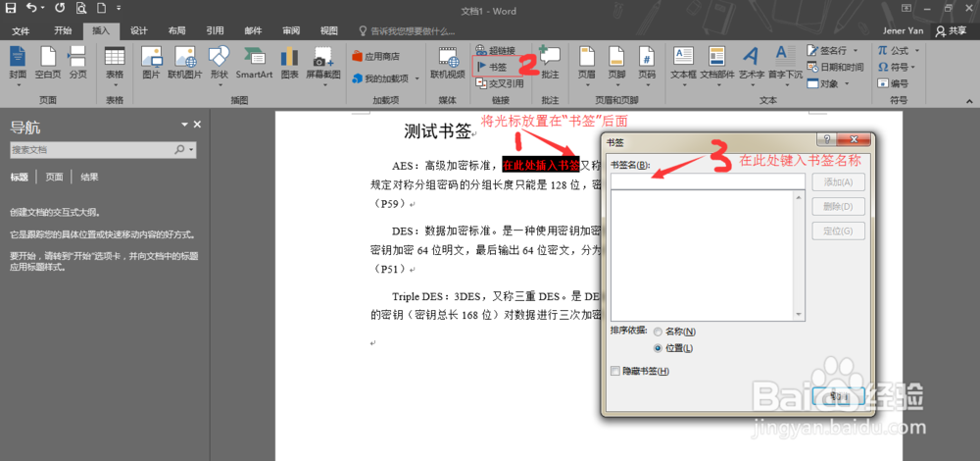
Task: Open the customize quick access toolbar dropdown
Action: [x=119, y=9]
